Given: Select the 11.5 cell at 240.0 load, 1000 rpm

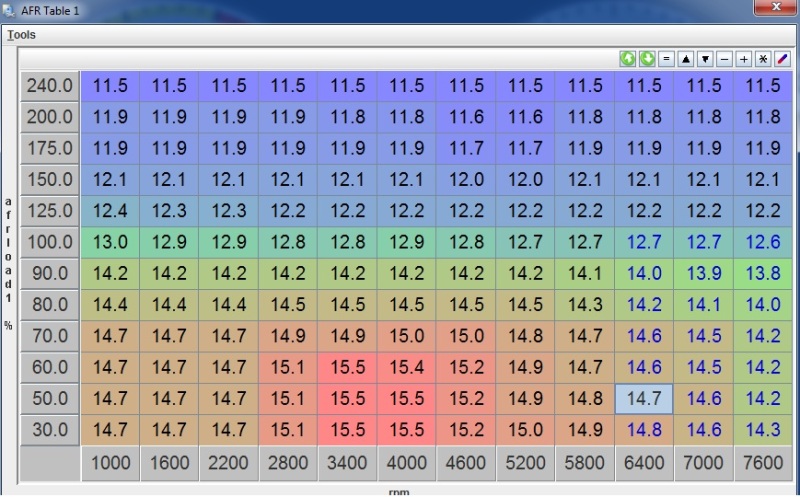Looking at the screenshot, I should [x=110, y=86].
